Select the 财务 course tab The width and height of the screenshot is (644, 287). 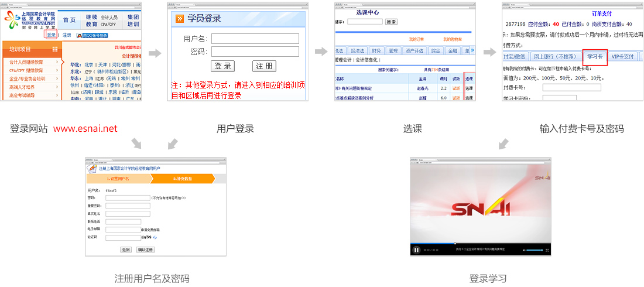click(376, 50)
